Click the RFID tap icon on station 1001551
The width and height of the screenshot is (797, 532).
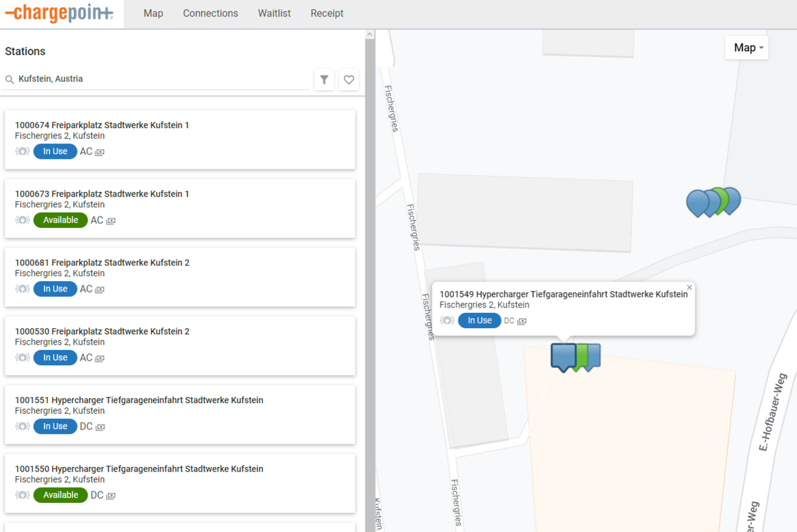point(23,426)
